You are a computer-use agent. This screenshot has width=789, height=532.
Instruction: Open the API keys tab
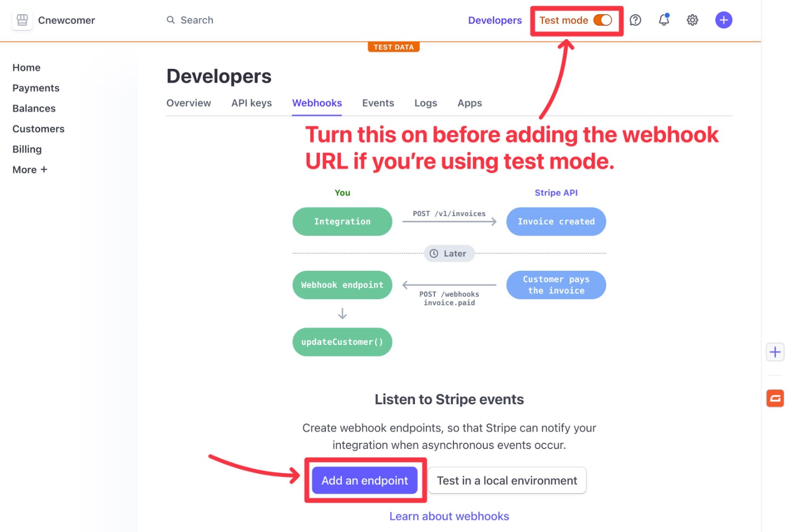click(x=251, y=103)
